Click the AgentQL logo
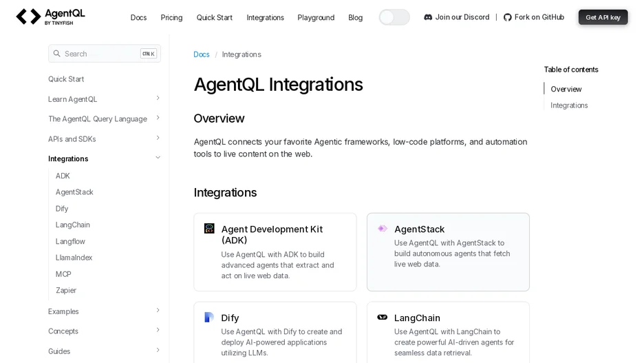 50,17
